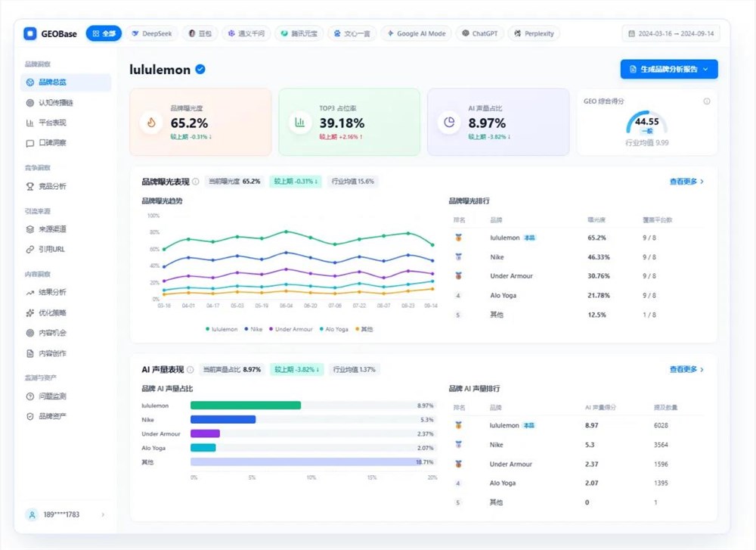Click the 品牌资产 shield icon
756x550 pixels.
click(x=30, y=416)
